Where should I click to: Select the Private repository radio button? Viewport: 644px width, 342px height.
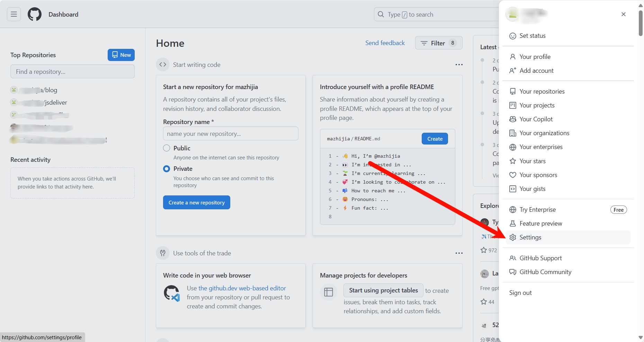pyautogui.click(x=167, y=169)
